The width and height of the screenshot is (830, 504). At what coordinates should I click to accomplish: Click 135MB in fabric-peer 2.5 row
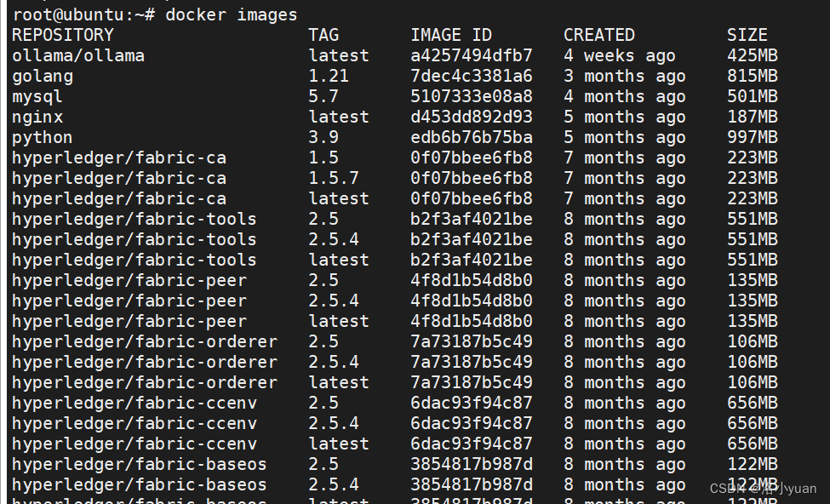click(753, 281)
